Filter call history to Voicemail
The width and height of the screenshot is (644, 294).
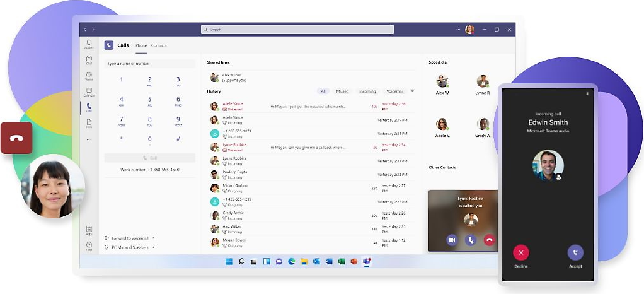pos(394,91)
